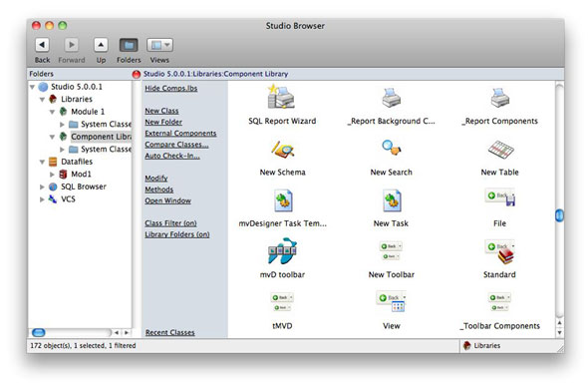Toggle Class Filter (on) link
588x383 pixels.
[170, 223]
